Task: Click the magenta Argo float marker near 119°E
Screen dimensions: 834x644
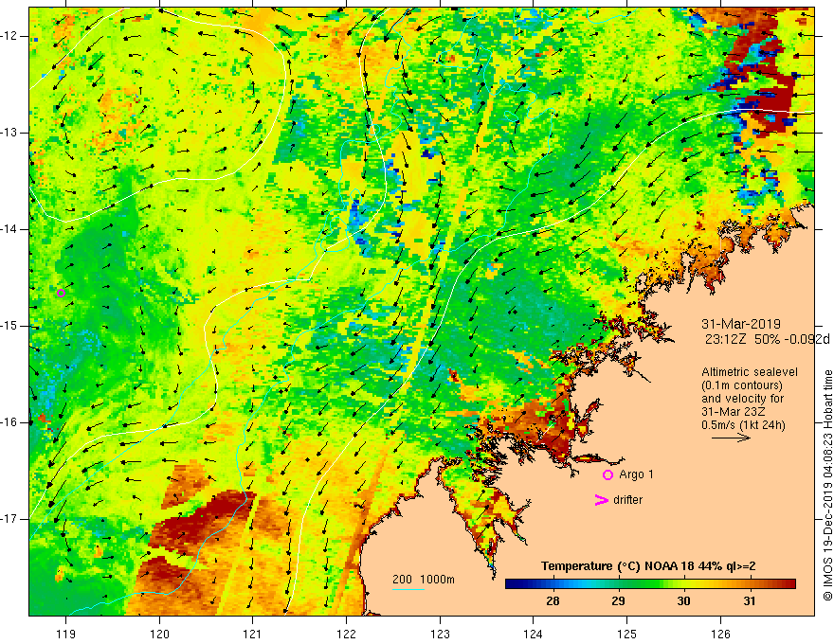Action: tap(62, 293)
